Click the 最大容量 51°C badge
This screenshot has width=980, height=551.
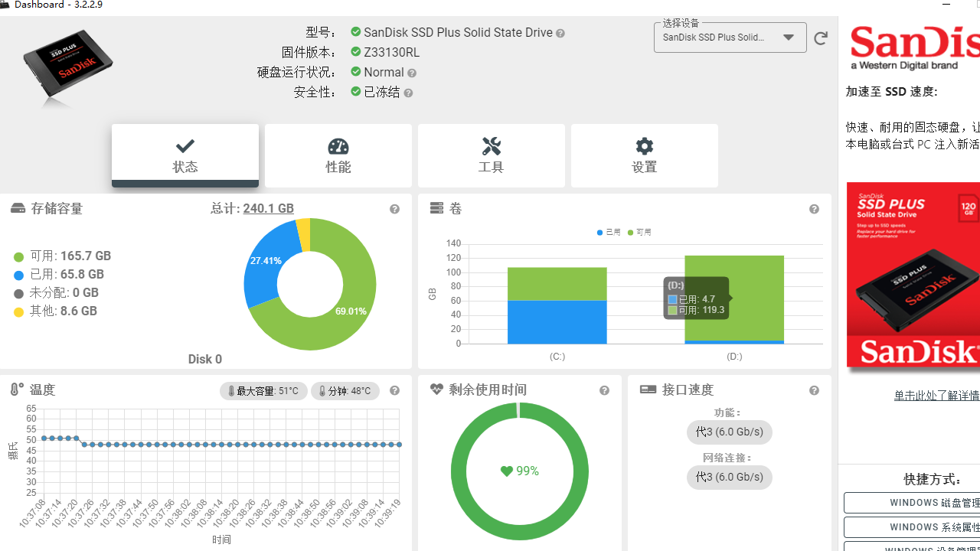pos(264,391)
